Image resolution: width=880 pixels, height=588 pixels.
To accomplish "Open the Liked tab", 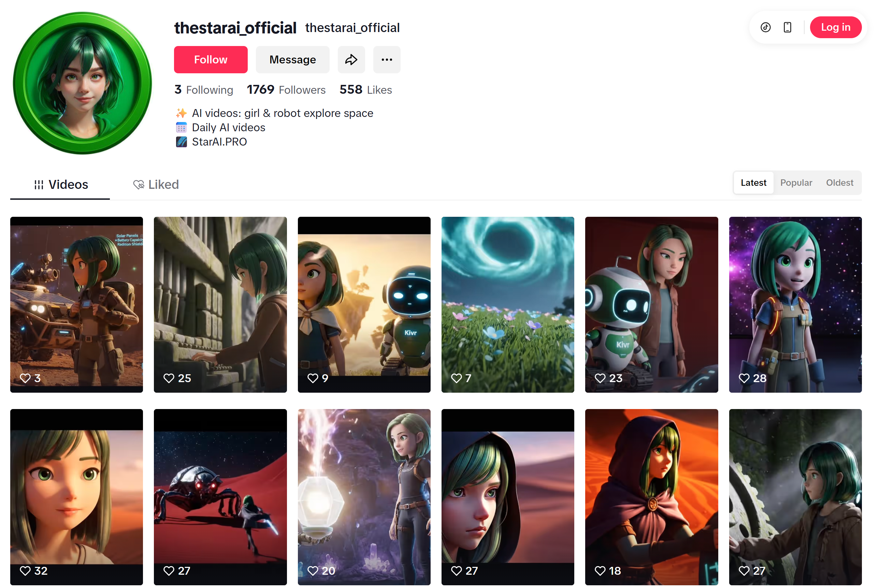I will point(156,184).
